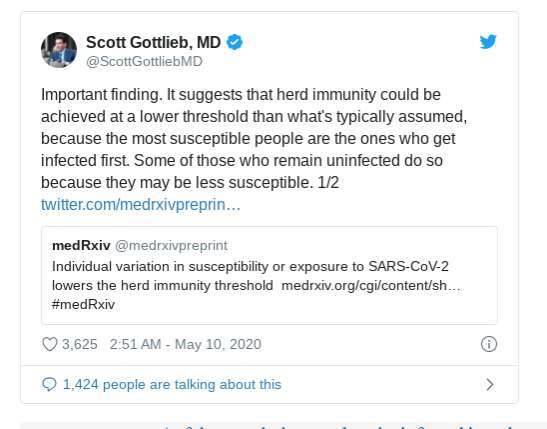Follow the medrxiv.org/cgi/content/sh… link

pos(371,286)
